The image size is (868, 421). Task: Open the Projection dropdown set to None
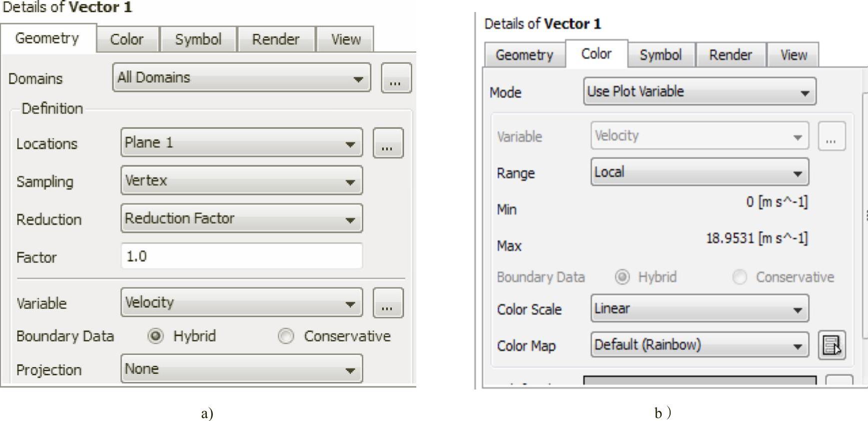[x=242, y=369]
